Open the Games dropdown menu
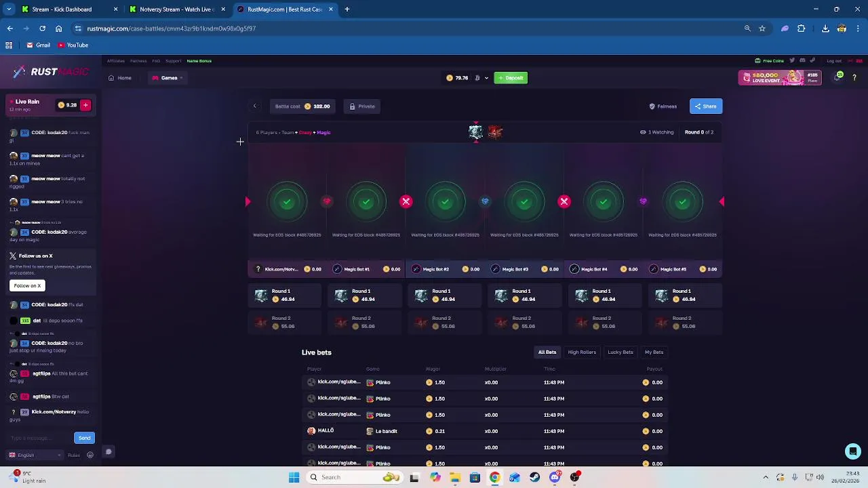The height and width of the screenshot is (488, 868). tap(167, 78)
